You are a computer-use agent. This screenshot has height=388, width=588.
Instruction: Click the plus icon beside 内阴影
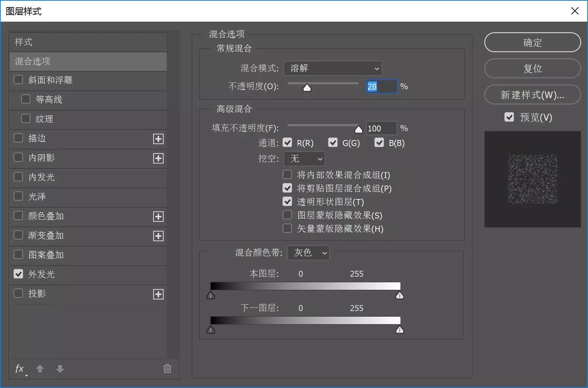pyautogui.click(x=158, y=158)
